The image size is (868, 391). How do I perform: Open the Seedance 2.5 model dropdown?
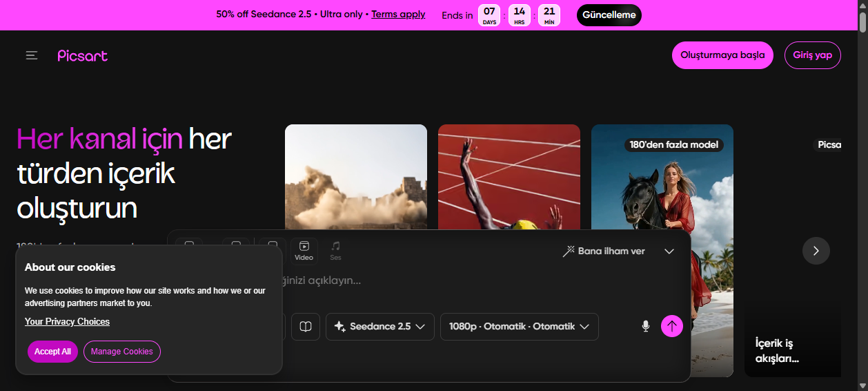pyautogui.click(x=380, y=327)
